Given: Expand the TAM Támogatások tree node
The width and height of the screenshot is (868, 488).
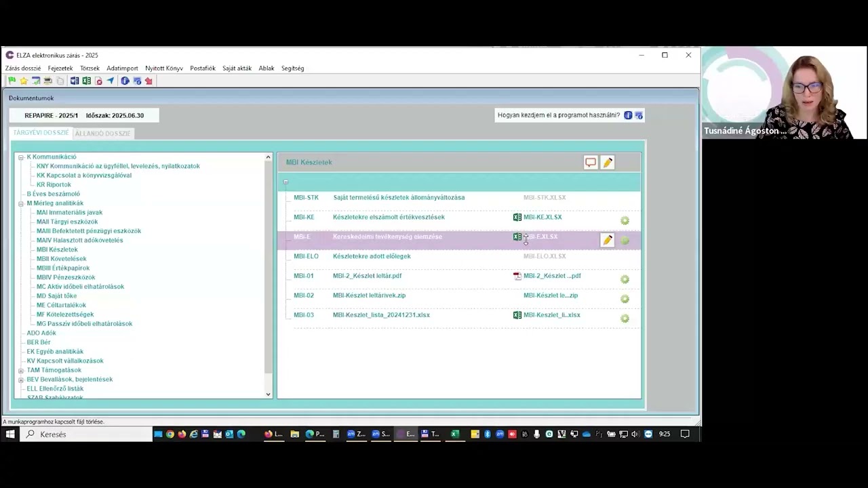Looking at the screenshot, I should 20,371.
